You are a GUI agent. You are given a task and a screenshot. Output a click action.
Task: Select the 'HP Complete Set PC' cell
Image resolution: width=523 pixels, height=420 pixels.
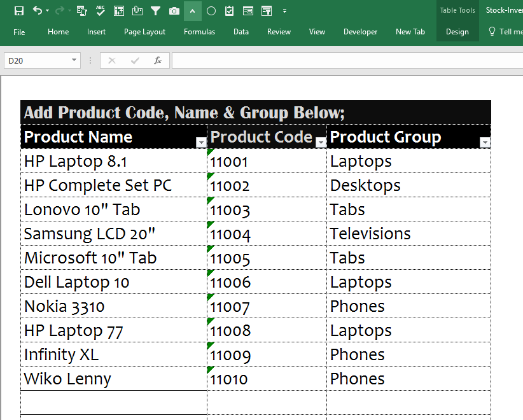pyautogui.click(x=114, y=185)
